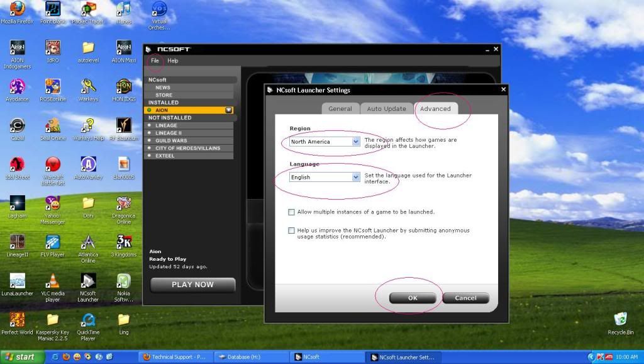The height and width of the screenshot is (364, 644).
Task: Select the VLC media player cone icon
Action: point(53,281)
